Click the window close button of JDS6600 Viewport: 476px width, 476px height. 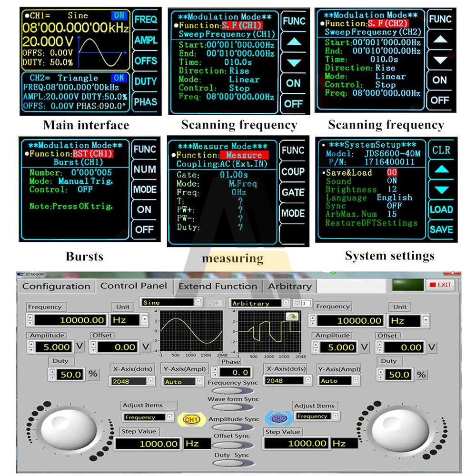pos(453,274)
